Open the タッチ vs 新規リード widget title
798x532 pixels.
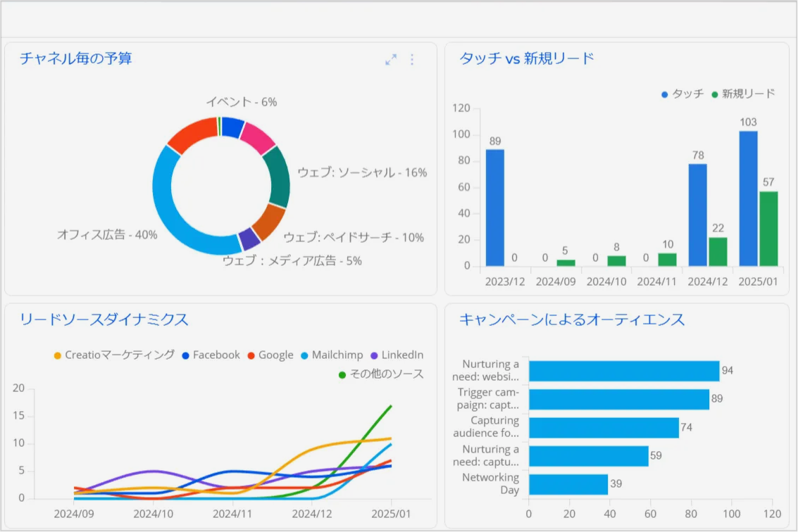tap(527, 58)
